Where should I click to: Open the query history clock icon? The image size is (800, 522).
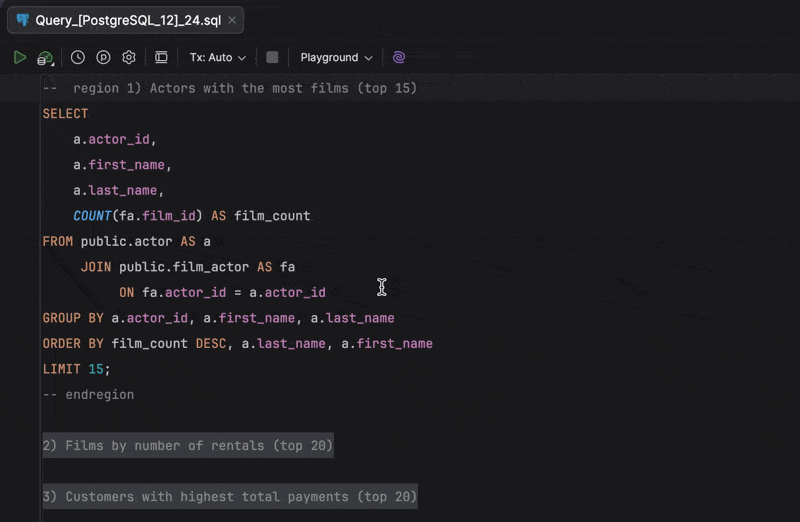(77, 58)
